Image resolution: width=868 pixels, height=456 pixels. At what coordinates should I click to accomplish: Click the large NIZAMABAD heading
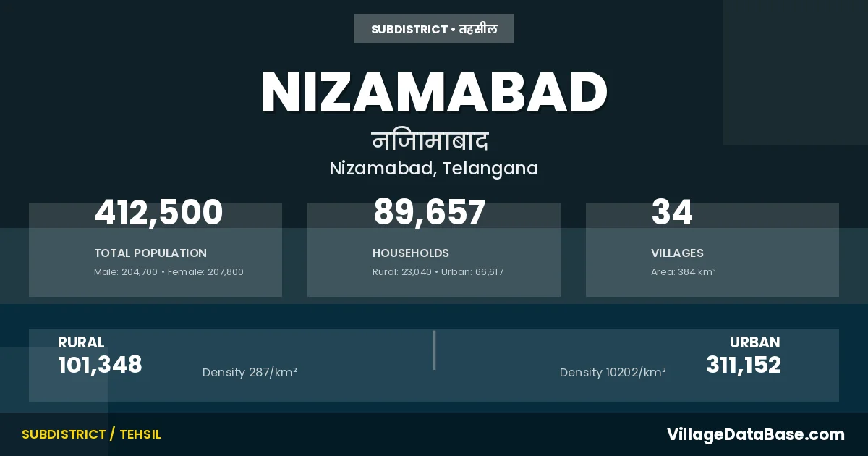pyautogui.click(x=434, y=92)
